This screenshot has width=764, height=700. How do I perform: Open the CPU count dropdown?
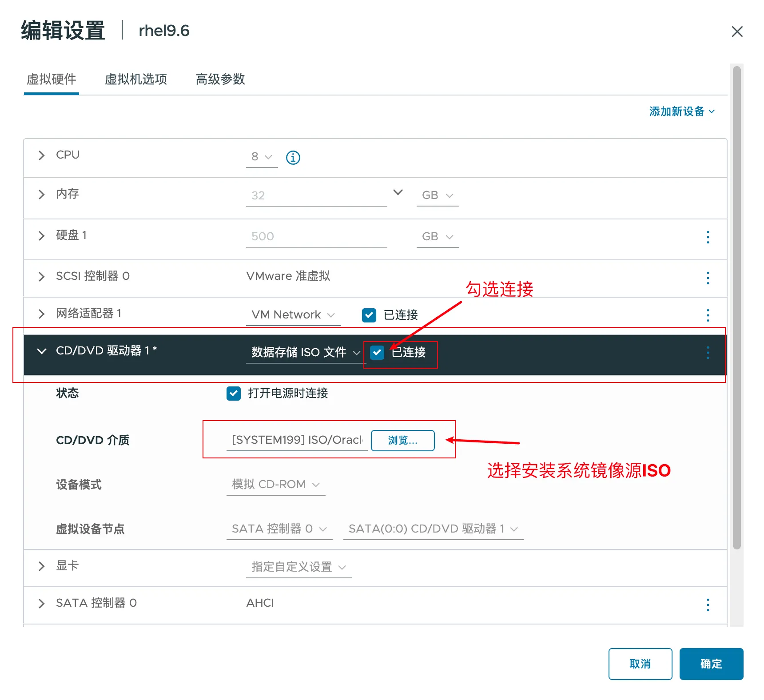[262, 157]
